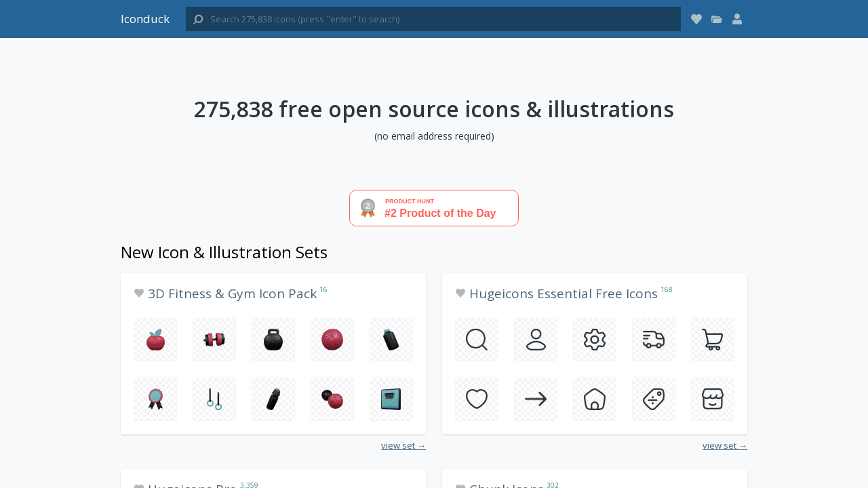Open Hugeicons Essential Free Icons title
Viewport: 868px width, 488px height.
tap(564, 293)
